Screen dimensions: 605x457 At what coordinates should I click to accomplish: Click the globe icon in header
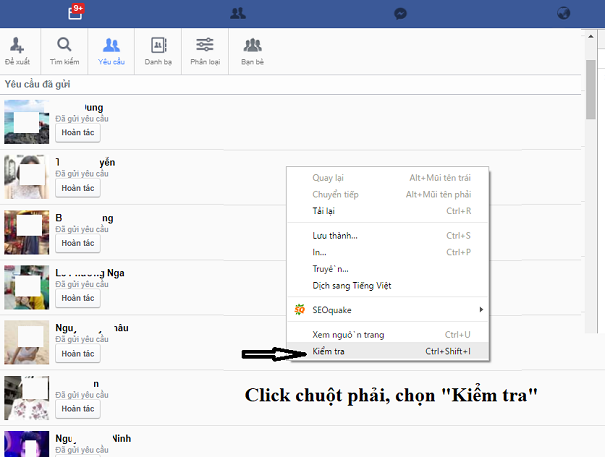coord(563,13)
